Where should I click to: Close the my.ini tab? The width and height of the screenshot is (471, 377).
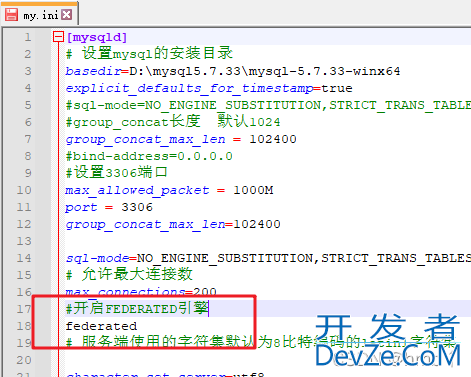(67, 14)
